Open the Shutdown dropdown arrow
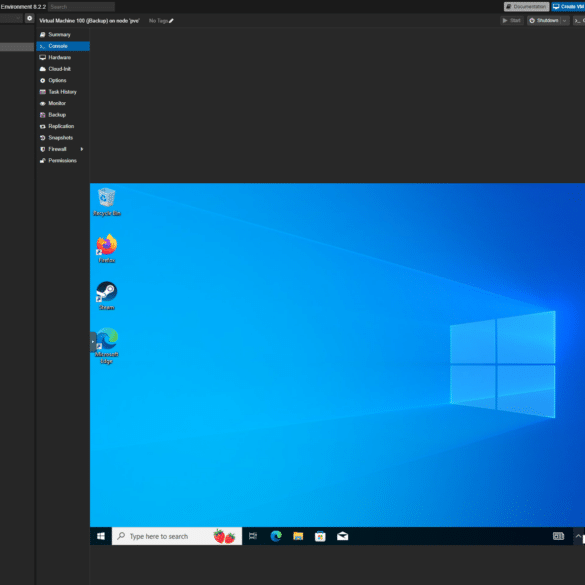The image size is (585, 585). [565, 21]
